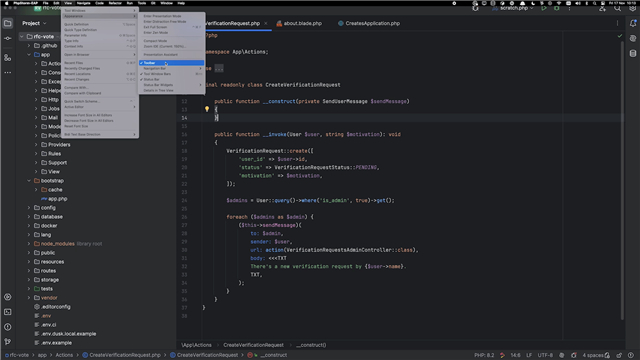Open the Project tool window icon
This screenshot has height=360, width=640.
pos(8,23)
